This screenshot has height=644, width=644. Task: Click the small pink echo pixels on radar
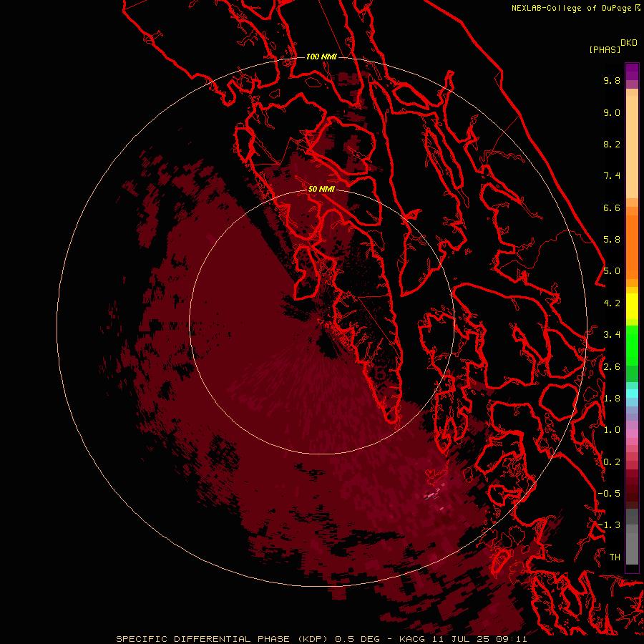432,495
